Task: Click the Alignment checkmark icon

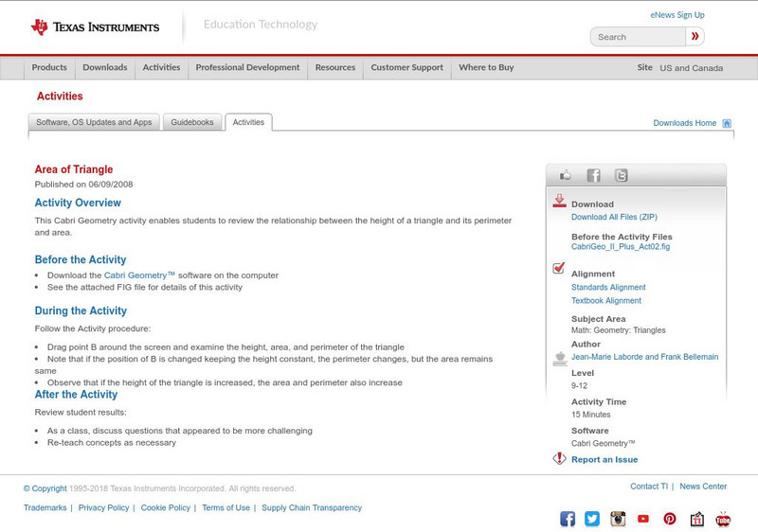Action: point(559,268)
